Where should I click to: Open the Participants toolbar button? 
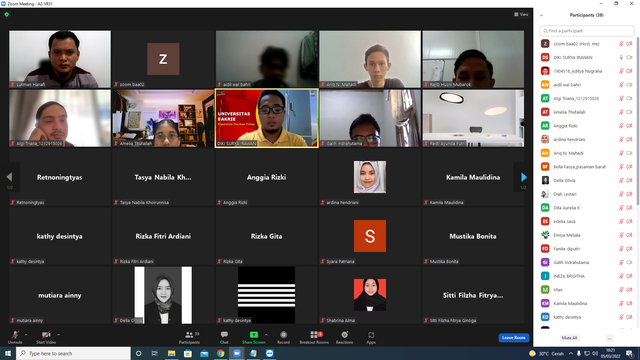coord(189,337)
